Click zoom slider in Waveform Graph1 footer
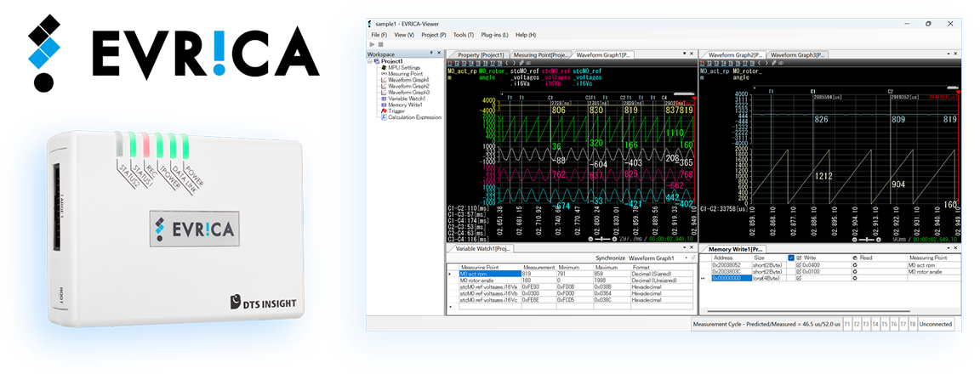The image size is (980, 374). point(603,239)
